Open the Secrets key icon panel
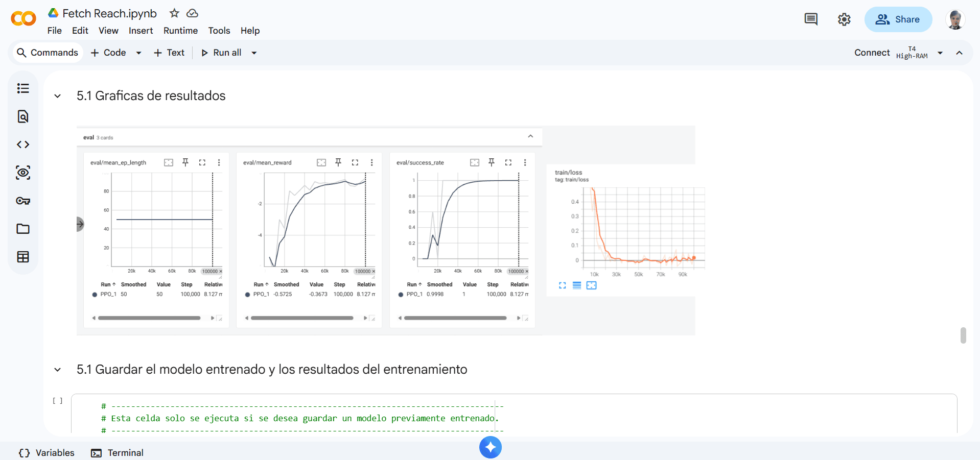The height and width of the screenshot is (460, 980). 23,201
